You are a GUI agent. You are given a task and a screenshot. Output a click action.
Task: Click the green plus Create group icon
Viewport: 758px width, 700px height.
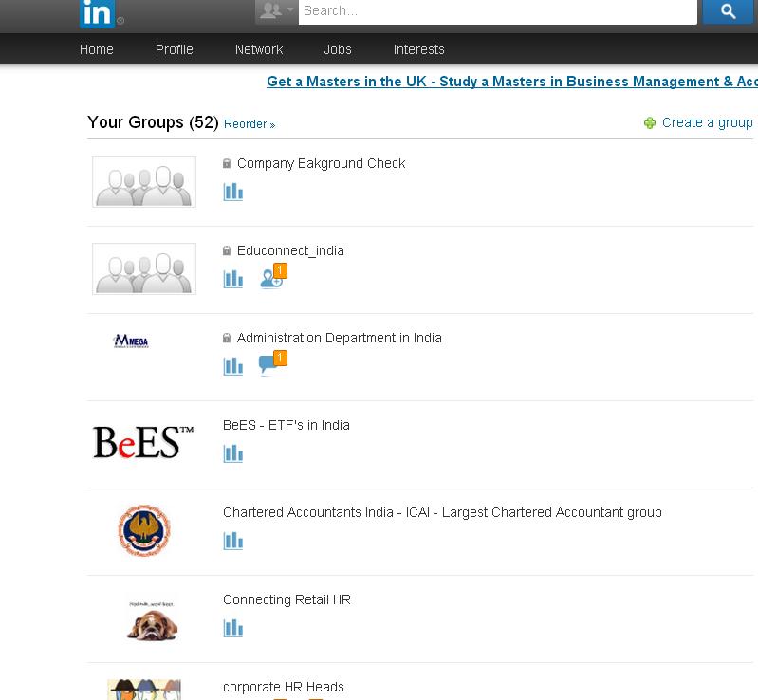650,123
